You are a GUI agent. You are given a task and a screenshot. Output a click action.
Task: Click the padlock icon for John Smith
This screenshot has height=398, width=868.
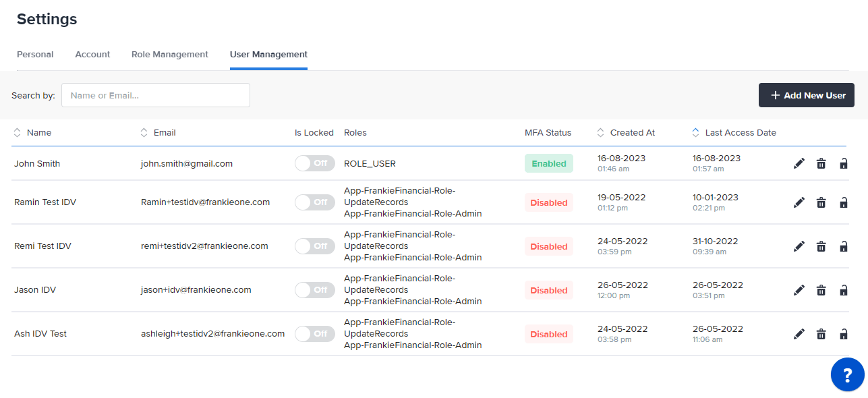pos(843,163)
